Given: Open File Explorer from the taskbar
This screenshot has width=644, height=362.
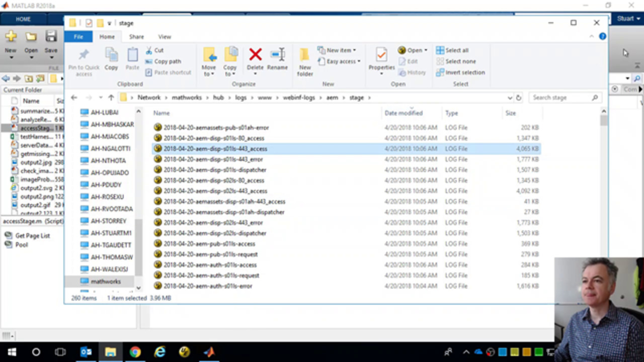Looking at the screenshot, I should pyautogui.click(x=110, y=352).
